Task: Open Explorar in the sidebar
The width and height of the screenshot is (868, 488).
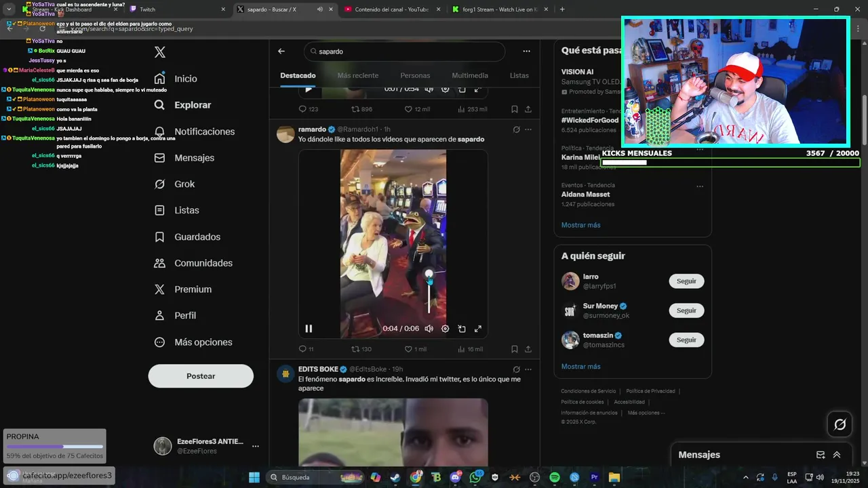Action: [182, 105]
